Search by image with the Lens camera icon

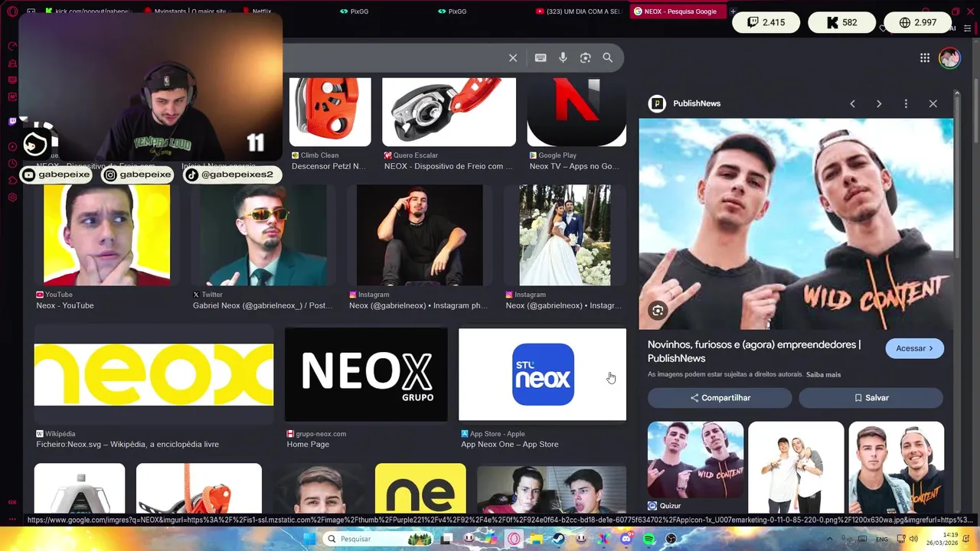(586, 58)
